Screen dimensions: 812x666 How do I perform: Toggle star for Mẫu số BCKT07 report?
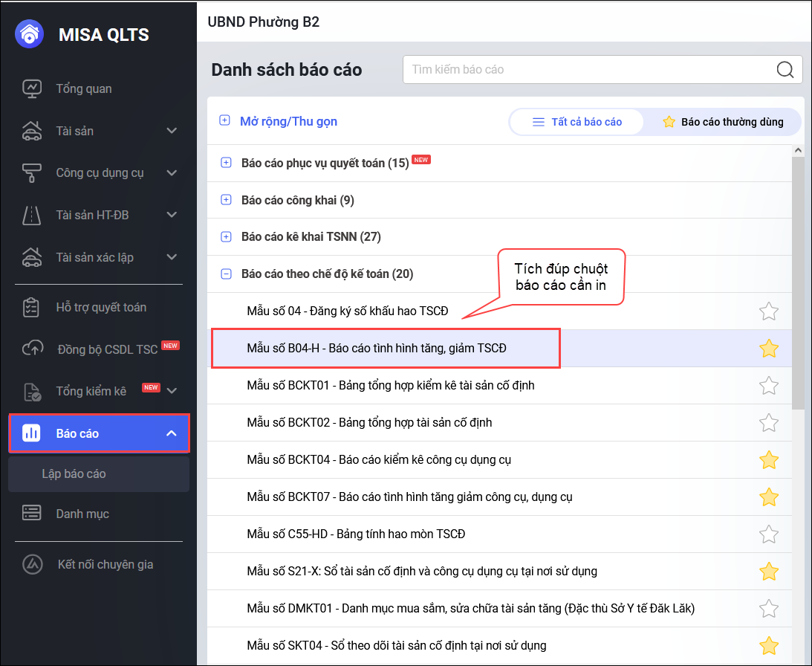point(768,497)
